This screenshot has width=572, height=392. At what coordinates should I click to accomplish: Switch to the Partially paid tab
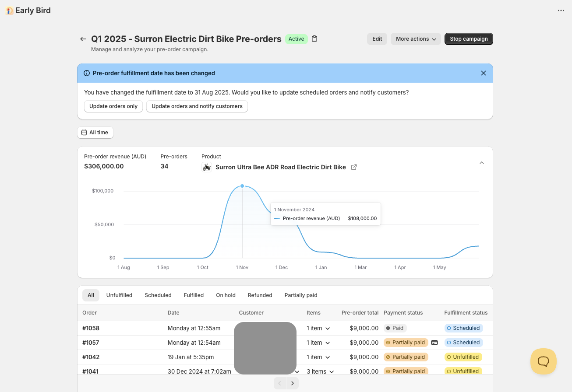point(301,295)
